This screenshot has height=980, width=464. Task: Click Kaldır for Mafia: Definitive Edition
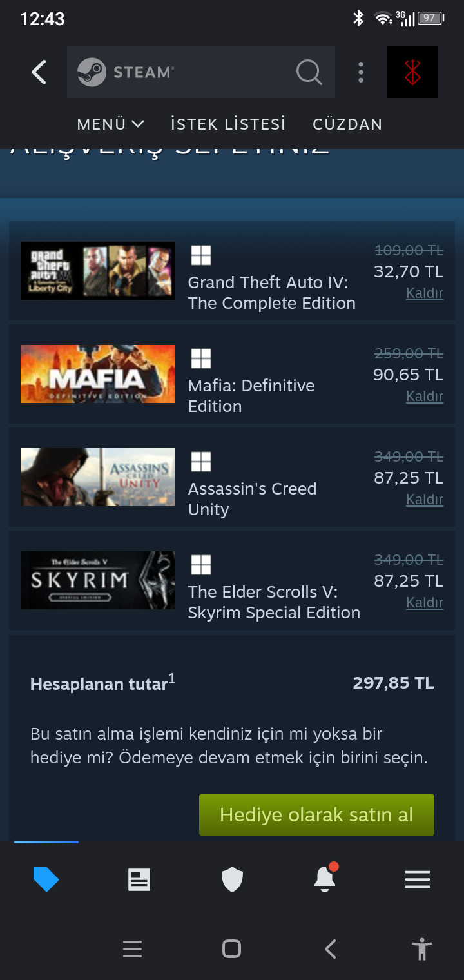click(x=425, y=397)
